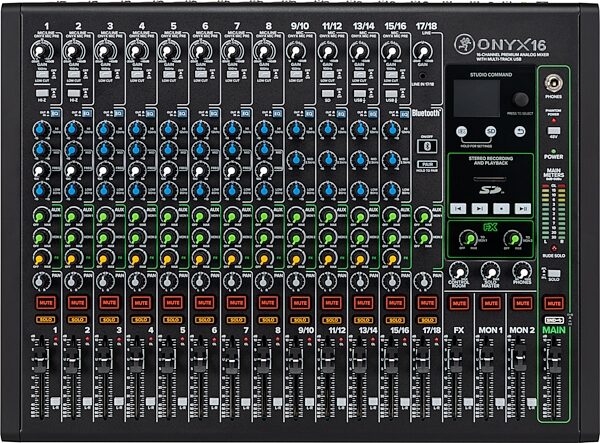
Task: Mute channel 5
Action: pos(173,303)
